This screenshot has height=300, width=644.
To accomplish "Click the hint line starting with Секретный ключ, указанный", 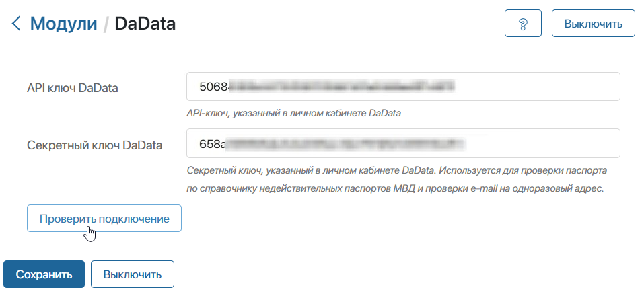I will click(x=397, y=170).
